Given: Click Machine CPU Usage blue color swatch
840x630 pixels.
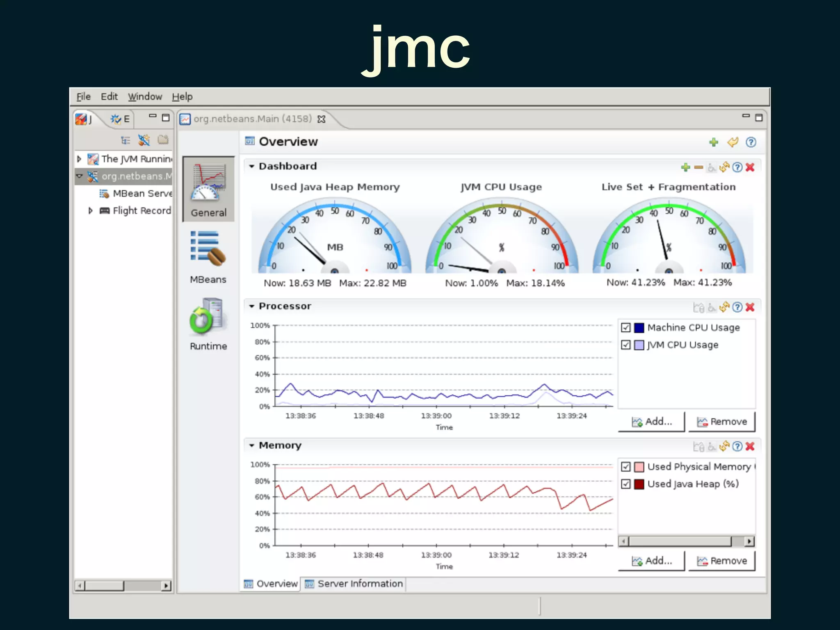Looking at the screenshot, I should point(639,328).
